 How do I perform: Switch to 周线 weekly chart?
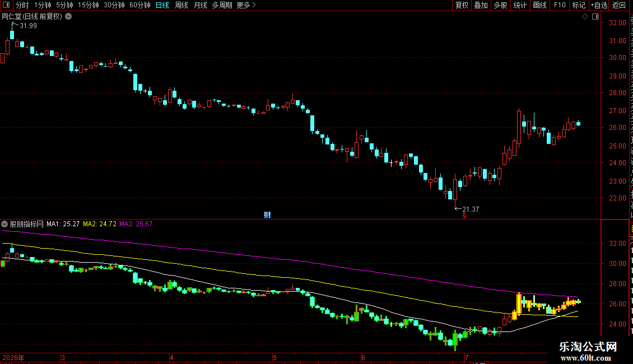pos(181,5)
